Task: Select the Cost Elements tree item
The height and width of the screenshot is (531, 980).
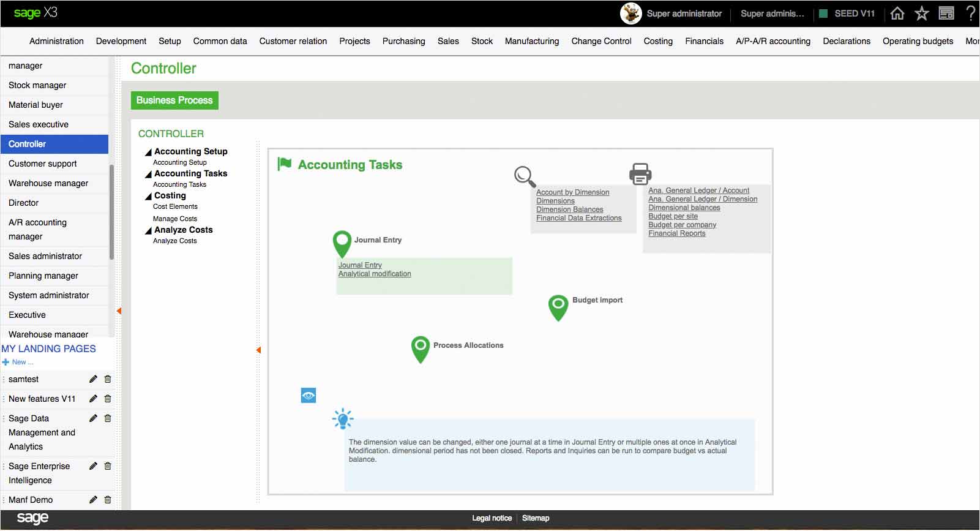Action: click(x=175, y=206)
